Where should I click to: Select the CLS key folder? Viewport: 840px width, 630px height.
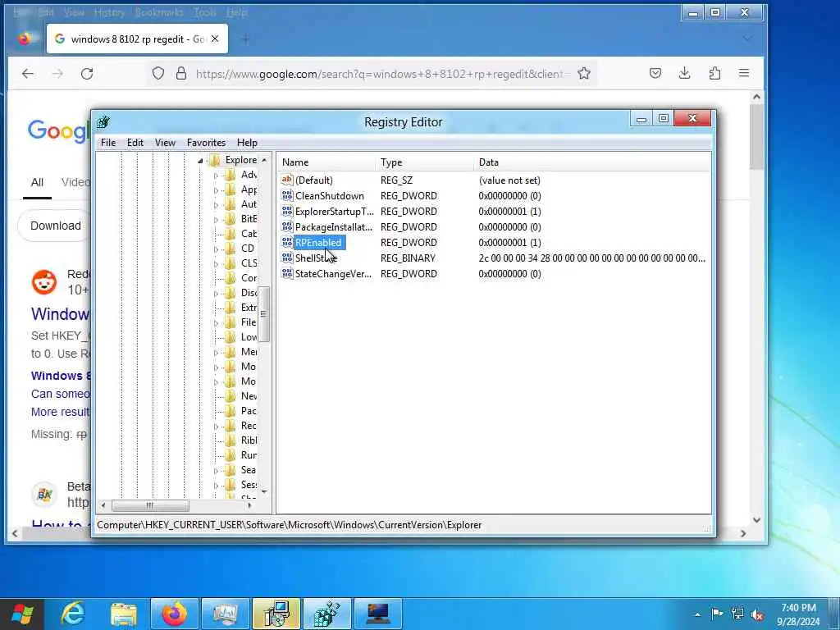pyautogui.click(x=240, y=263)
